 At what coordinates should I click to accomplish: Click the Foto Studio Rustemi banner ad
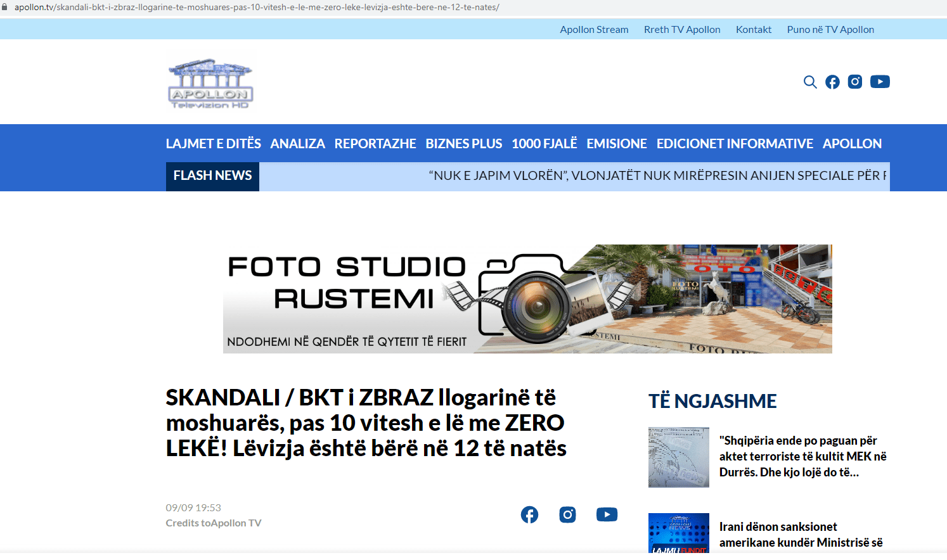(x=527, y=299)
